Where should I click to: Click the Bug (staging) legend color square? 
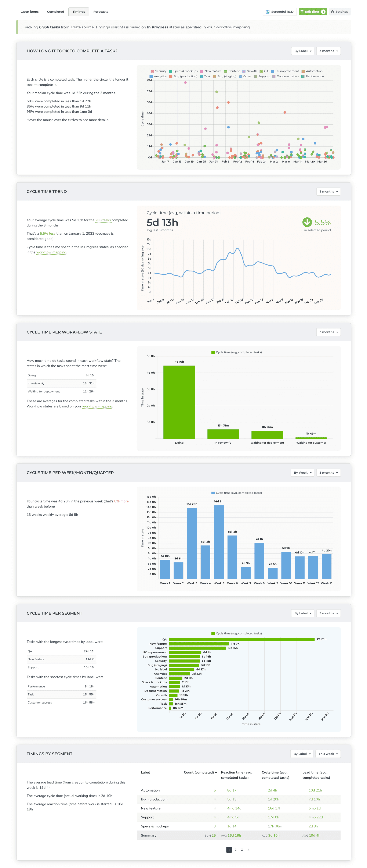(x=215, y=77)
